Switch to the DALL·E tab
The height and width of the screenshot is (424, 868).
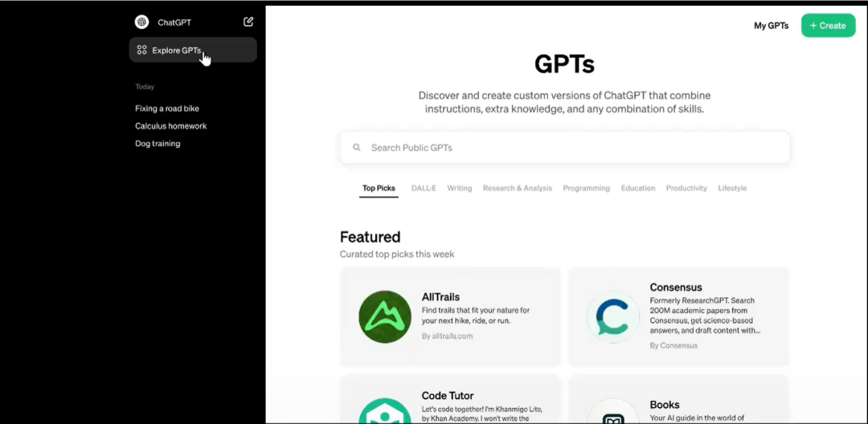[424, 188]
